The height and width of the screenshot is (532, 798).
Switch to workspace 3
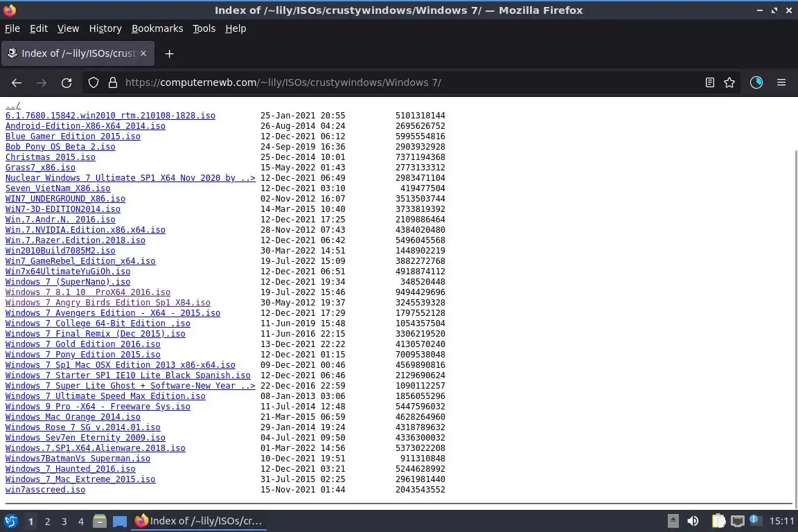coord(64,522)
